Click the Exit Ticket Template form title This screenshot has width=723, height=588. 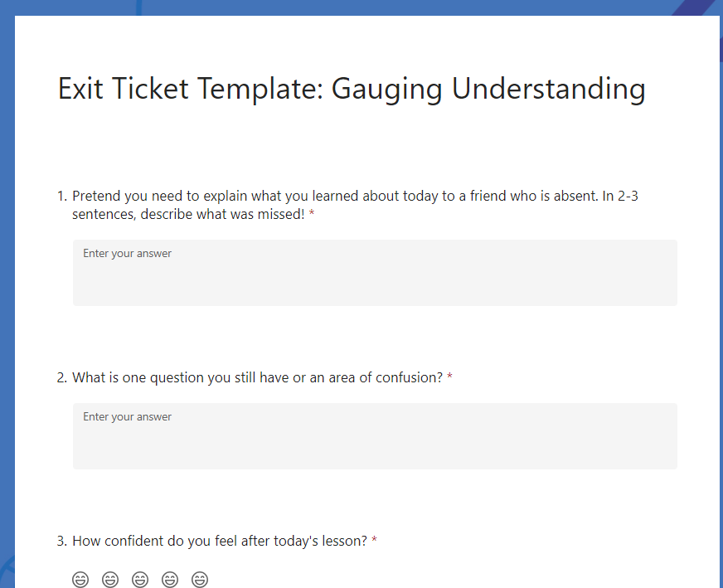click(x=352, y=89)
